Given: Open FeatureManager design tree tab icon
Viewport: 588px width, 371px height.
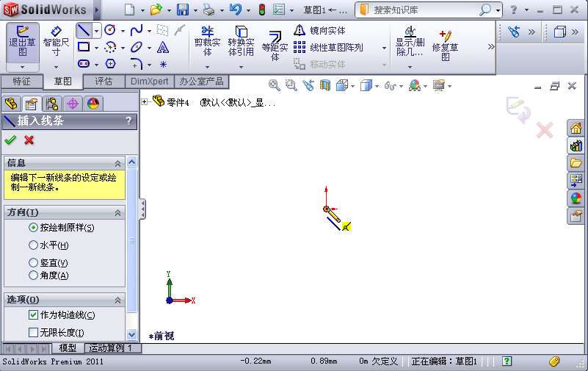Looking at the screenshot, I should click(x=11, y=104).
